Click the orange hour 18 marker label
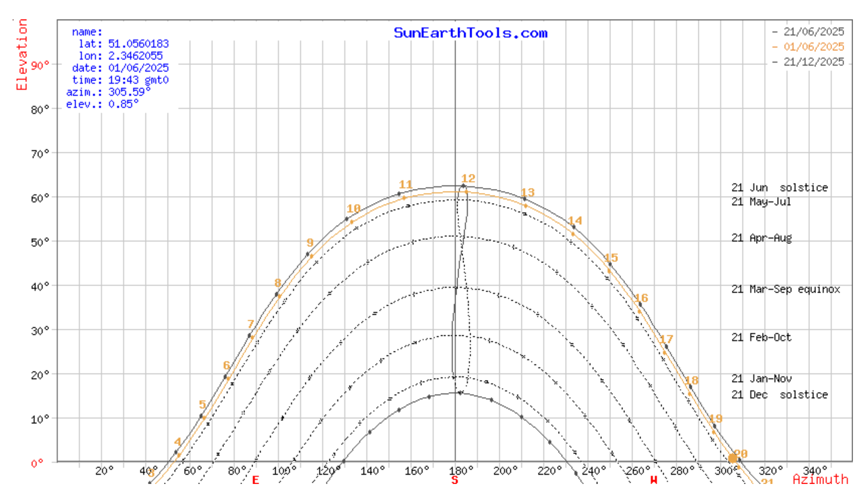 tap(692, 380)
